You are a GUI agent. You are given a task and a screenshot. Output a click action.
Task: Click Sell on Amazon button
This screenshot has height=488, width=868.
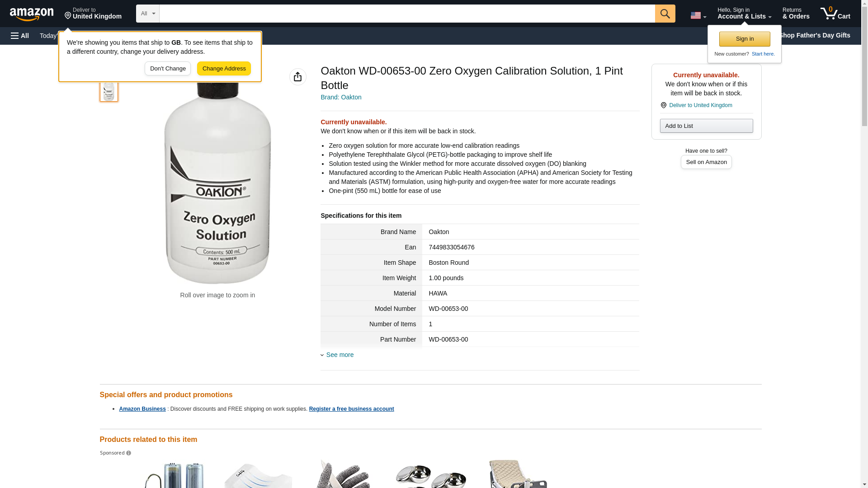point(706,162)
